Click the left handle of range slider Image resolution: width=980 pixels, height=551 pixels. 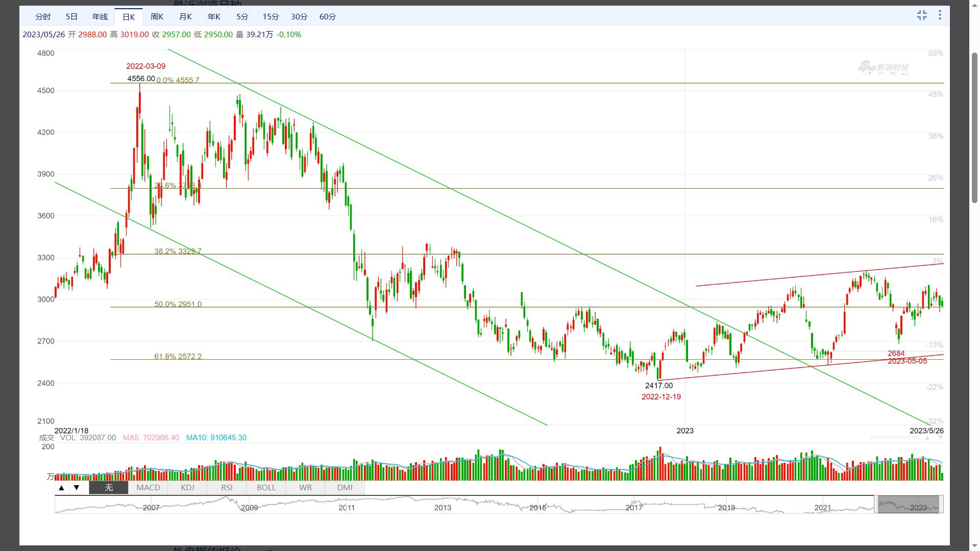pos(875,504)
